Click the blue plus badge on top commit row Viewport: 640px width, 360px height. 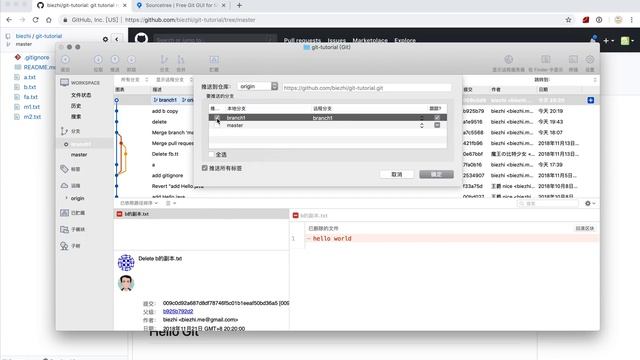pyautogui.click(x=591, y=100)
